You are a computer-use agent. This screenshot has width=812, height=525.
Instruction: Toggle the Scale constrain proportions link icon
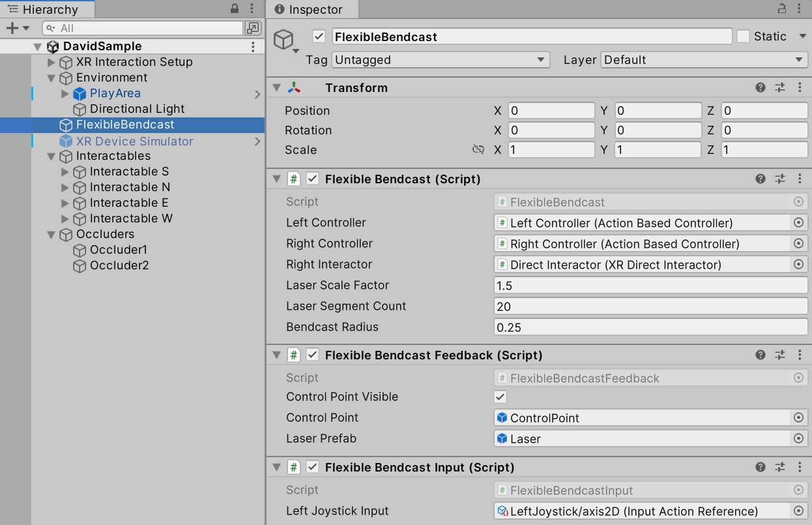pyautogui.click(x=478, y=150)
